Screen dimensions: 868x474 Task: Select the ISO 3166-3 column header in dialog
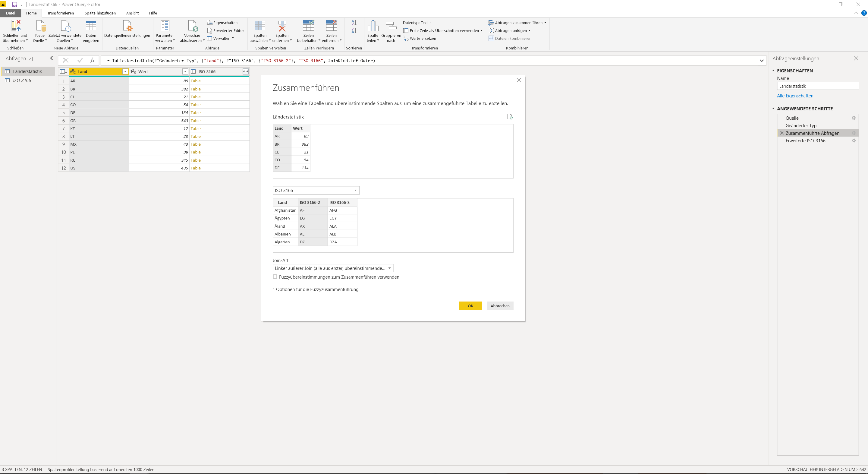[342, 202]
